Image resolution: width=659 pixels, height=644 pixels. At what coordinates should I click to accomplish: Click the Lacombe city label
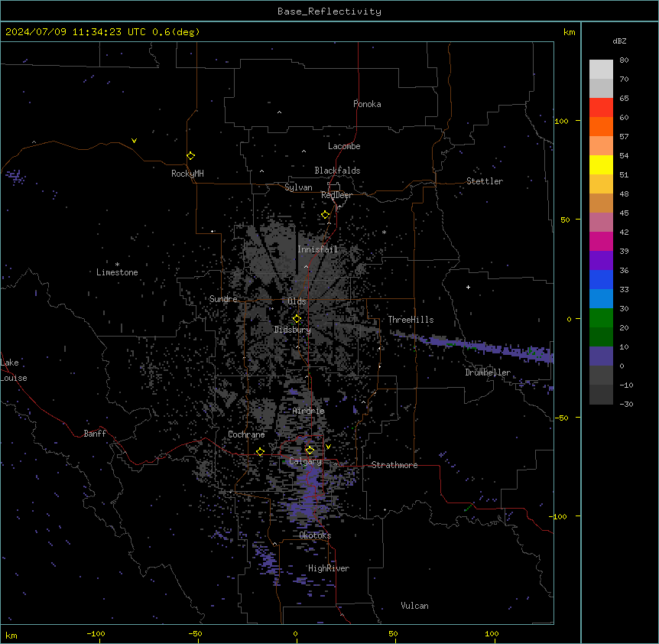pos(344,146)
